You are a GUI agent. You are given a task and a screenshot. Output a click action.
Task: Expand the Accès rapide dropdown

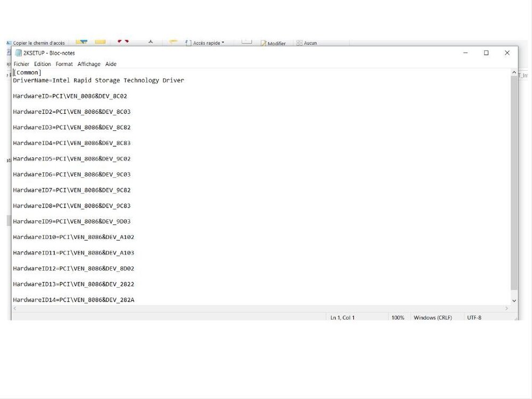[x=223, y=43]
